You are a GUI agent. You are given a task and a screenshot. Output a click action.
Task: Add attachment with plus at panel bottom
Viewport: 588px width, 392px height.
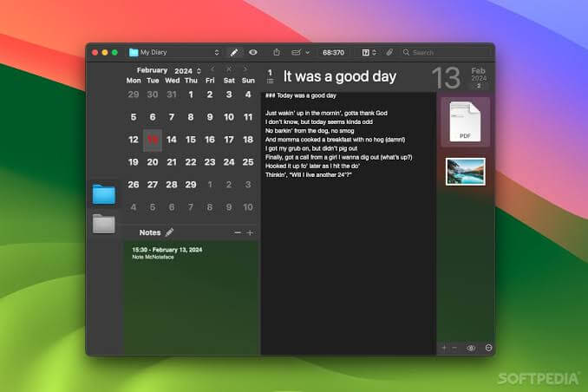coord(444,348)
